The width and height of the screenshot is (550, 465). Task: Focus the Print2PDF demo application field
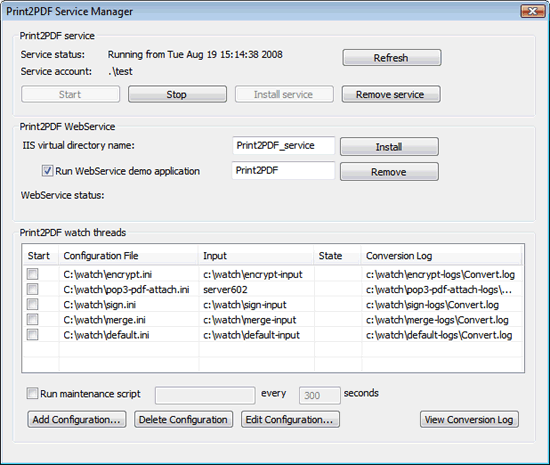coord(283,170)
